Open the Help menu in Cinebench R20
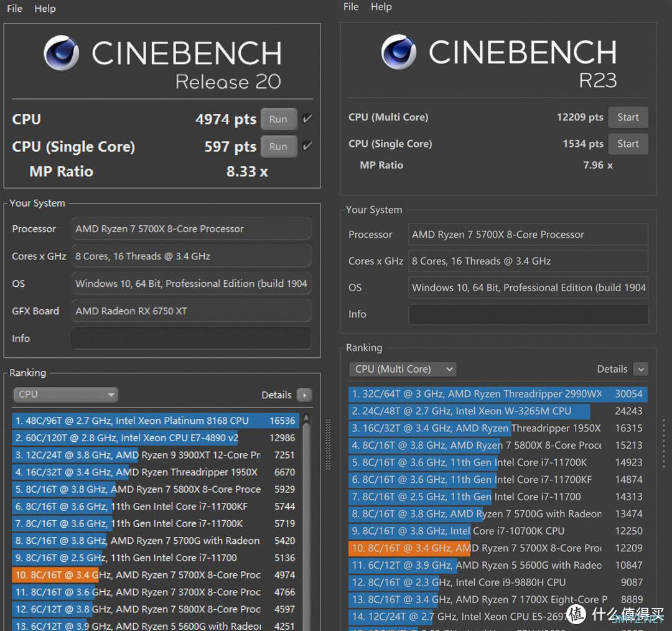672x631 pixels. 45,9
